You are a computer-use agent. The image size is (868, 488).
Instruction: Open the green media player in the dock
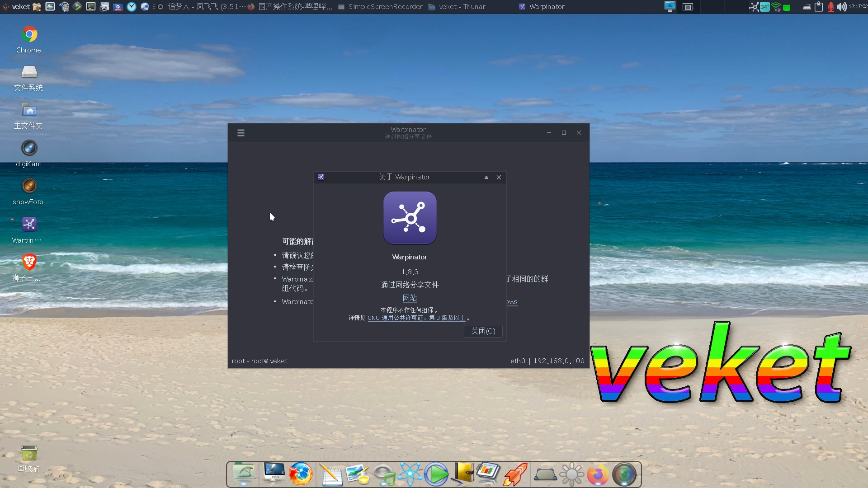tap(436, 474)
